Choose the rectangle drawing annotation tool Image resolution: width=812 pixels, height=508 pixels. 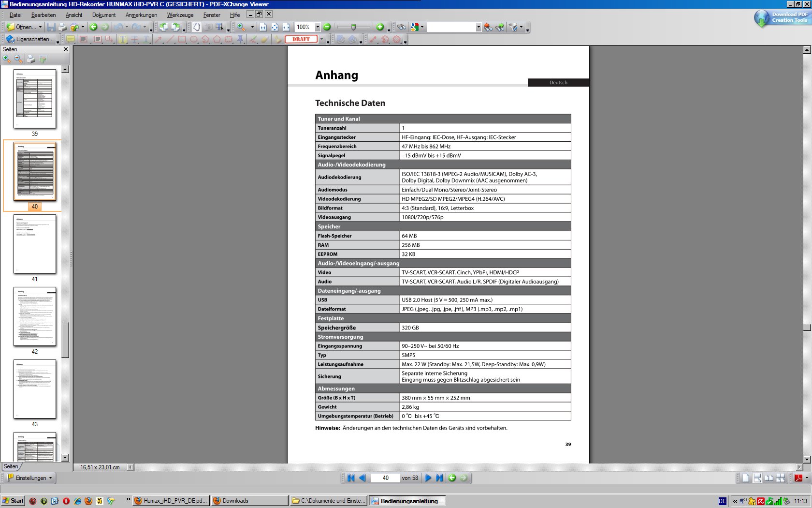point(182,39)
